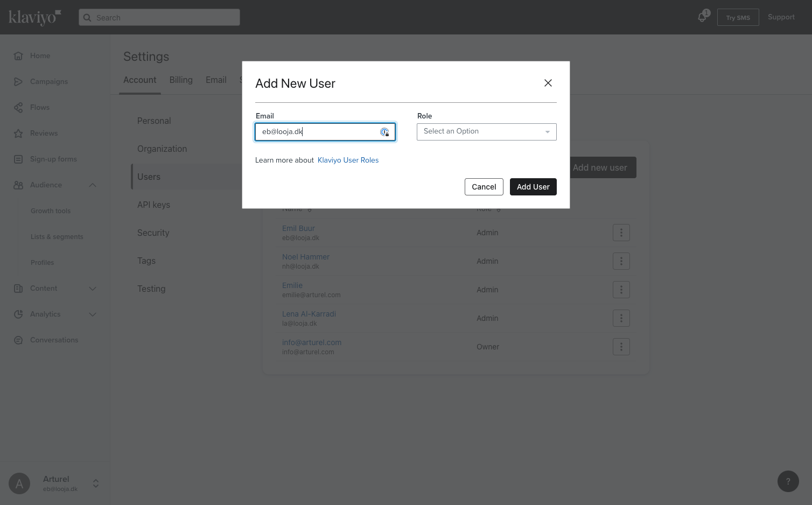Open Personal settings section
This screenshot has height=505, width=812.
tap(154, 121)
